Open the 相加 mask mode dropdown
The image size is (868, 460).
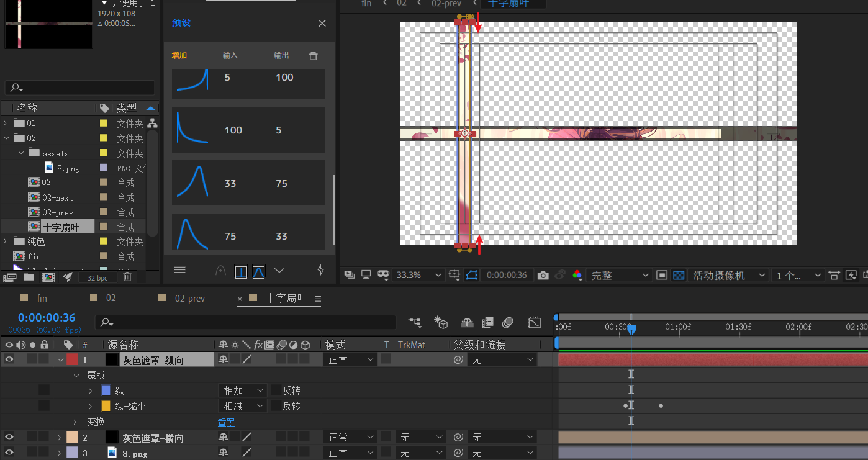(x=242, y=390)
